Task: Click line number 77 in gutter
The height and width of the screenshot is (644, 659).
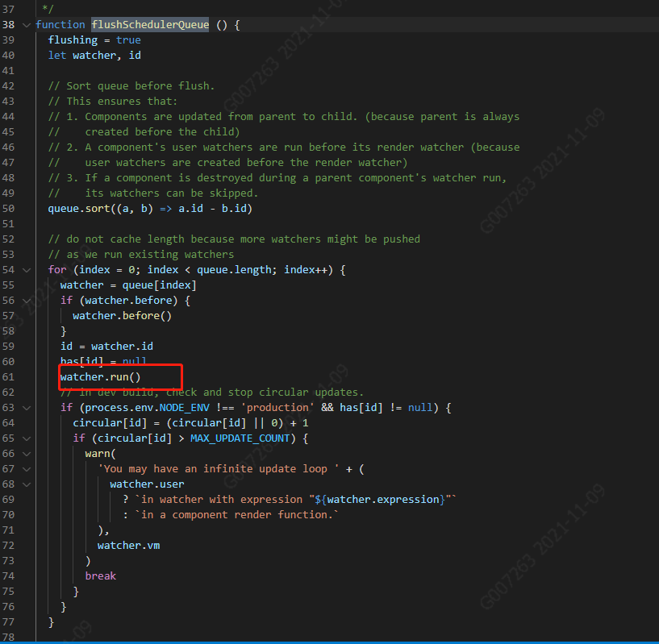Action: click(8, 622)
